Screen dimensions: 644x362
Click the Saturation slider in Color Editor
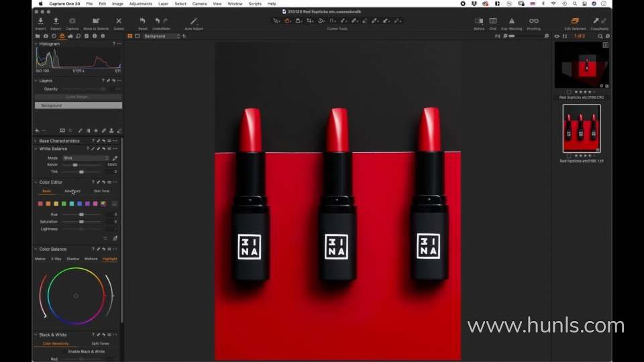(81, 222)
